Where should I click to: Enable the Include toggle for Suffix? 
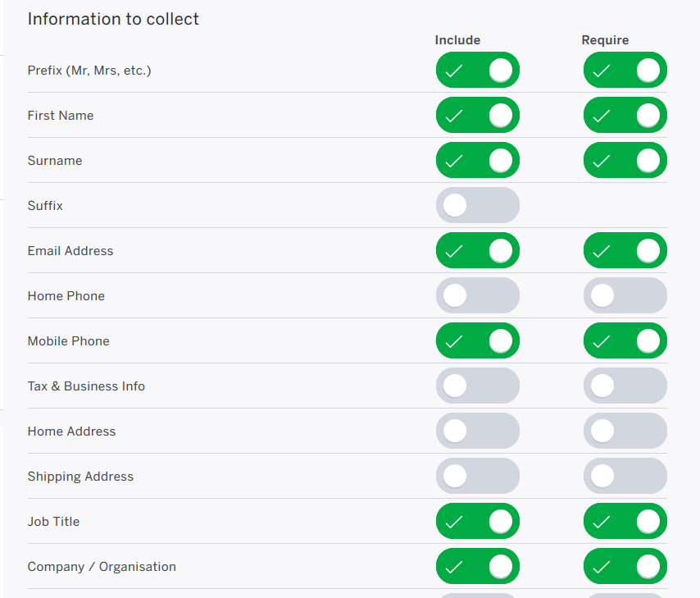[x=477, y=205]
